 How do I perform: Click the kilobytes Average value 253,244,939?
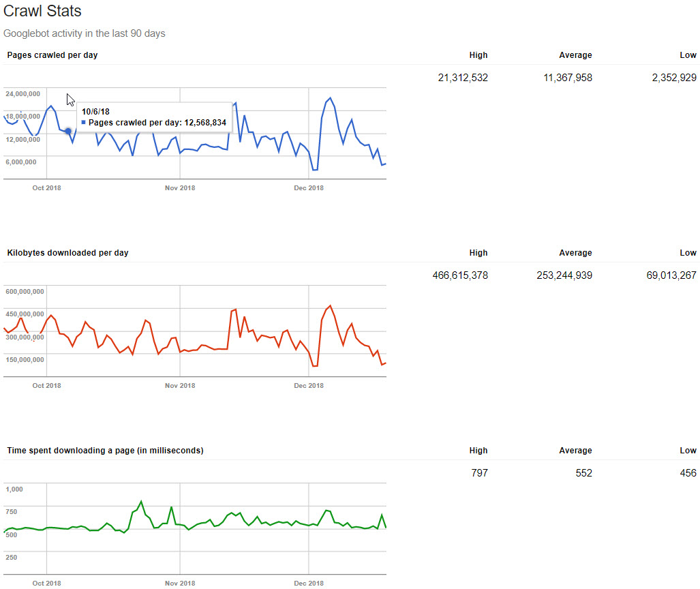[x=565, y=275]
